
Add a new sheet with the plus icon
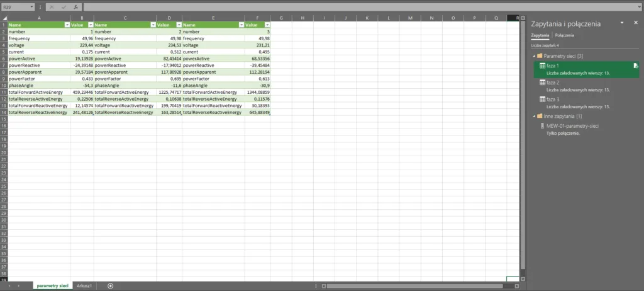point(110,286)
